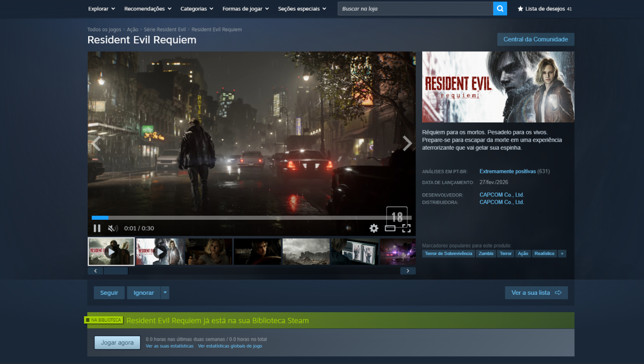Screen dimensions: 644x364
Task: Open the Categorias menu
Action: click(197, 9)
